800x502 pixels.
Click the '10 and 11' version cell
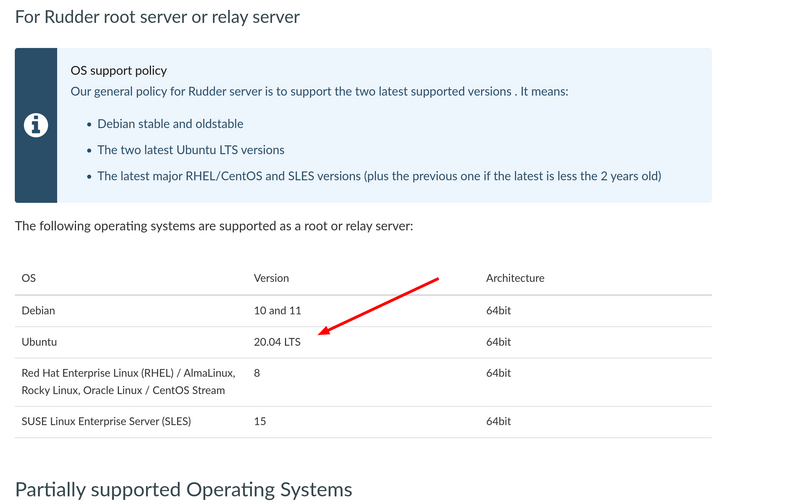click(278, 311)
